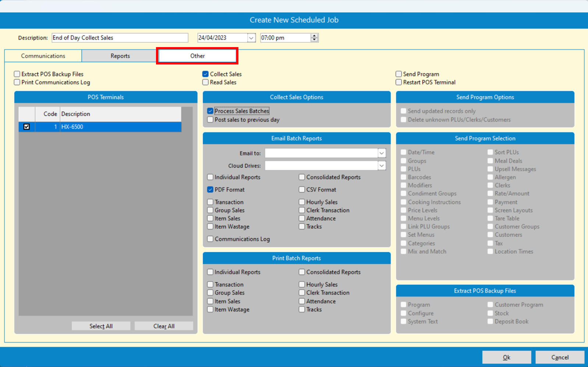The image size is (588, 367).
Task: Open the Reports tab
Action: click(x=120, y=56)
